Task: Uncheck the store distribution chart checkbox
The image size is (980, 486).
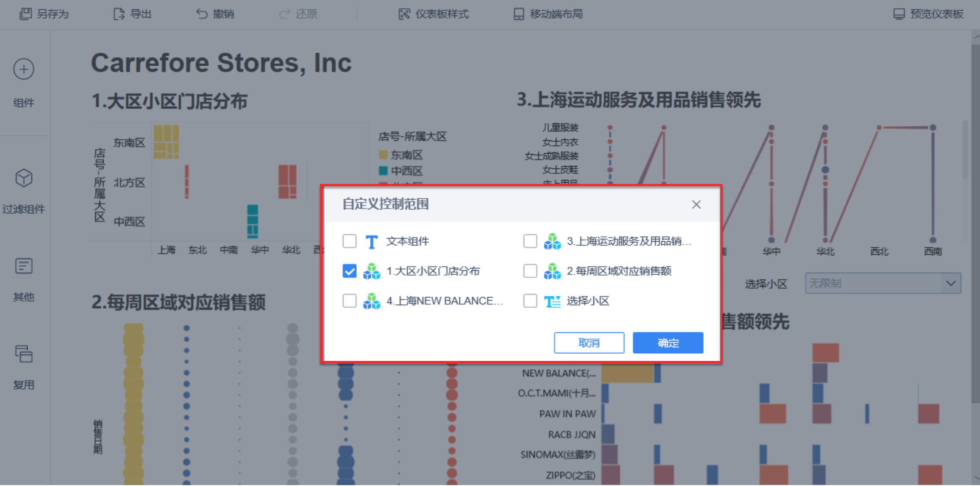Action: (x=350, y=271)
